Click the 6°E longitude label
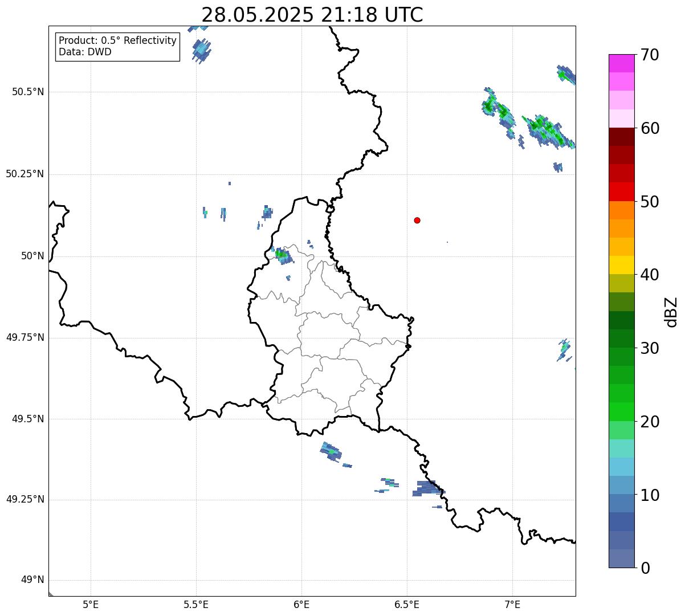685x616 pixels. click(x=301, y=604)
